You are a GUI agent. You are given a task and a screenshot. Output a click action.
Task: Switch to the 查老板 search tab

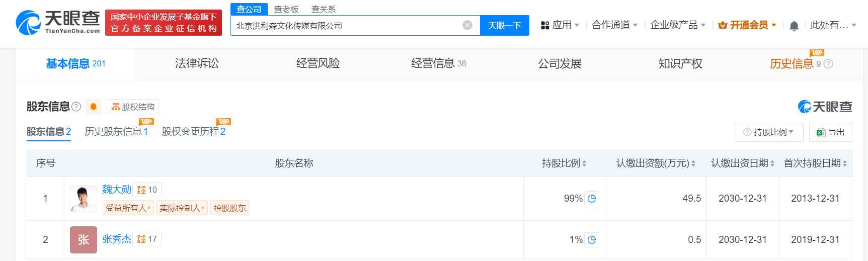pyautogui.click(x=286, y=9)
